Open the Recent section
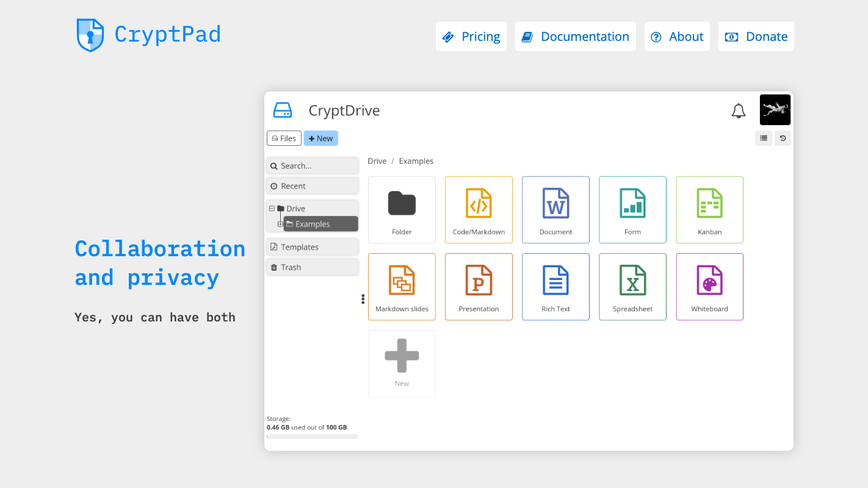This screenshot has height=488, width=868. [313, 186]
